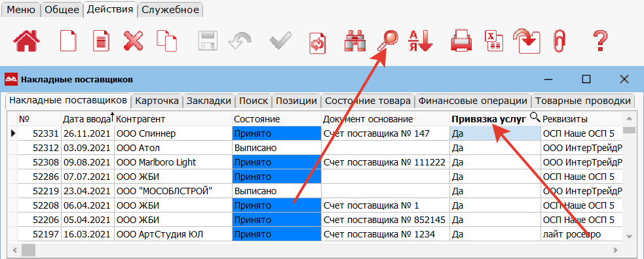Switch to the Финансовые операции tab
644x259 pixels.
click(x=473, y=101)
